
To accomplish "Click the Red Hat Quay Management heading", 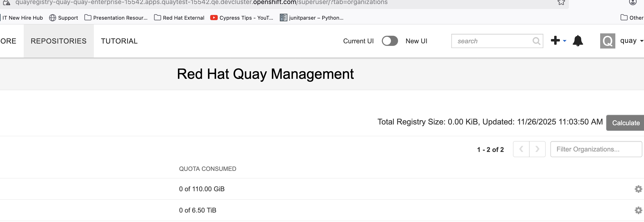I will click(265, 74).
